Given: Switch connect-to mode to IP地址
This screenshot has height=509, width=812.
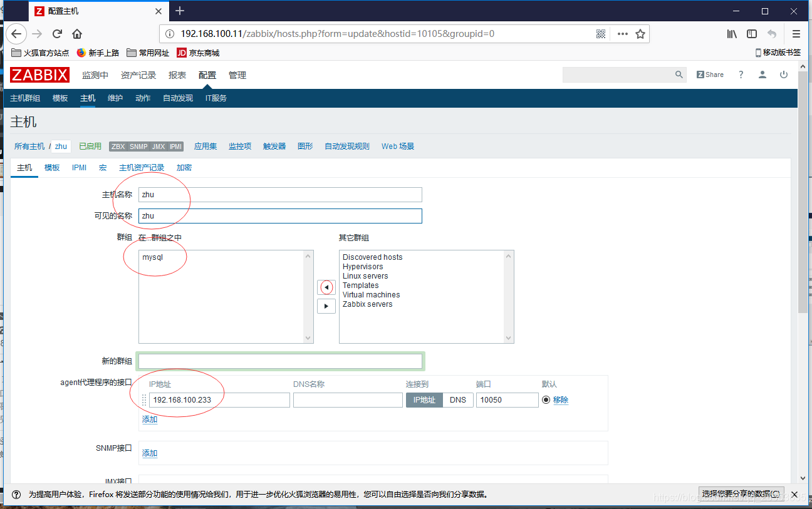Looking at the screenshot, I should [x=424, y=400].
